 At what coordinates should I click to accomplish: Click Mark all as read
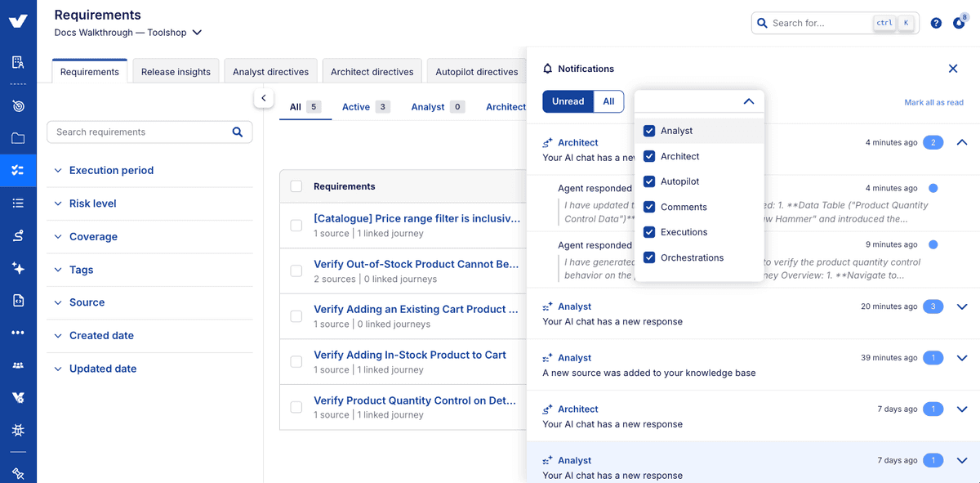point(933,102)
